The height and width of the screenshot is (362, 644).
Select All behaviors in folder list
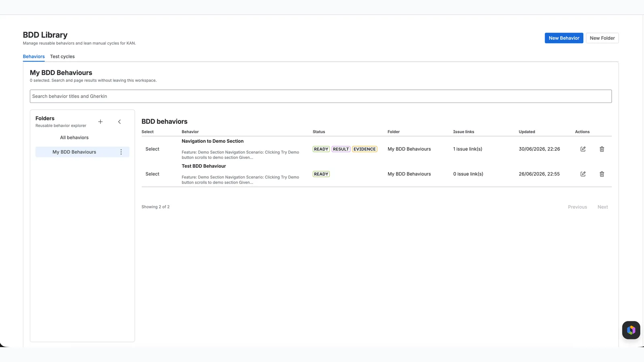click(74, 138)
